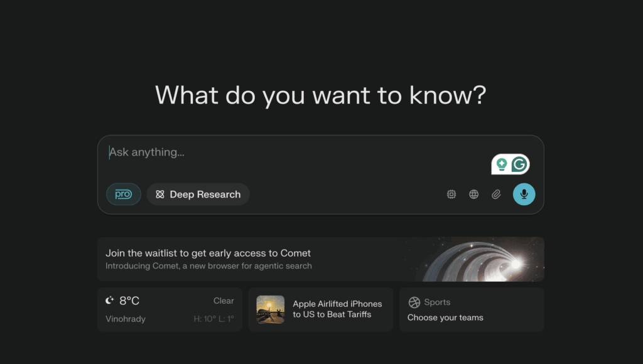
Task: Click the Comet galaxy artwork image
Action: pos(484,259)
